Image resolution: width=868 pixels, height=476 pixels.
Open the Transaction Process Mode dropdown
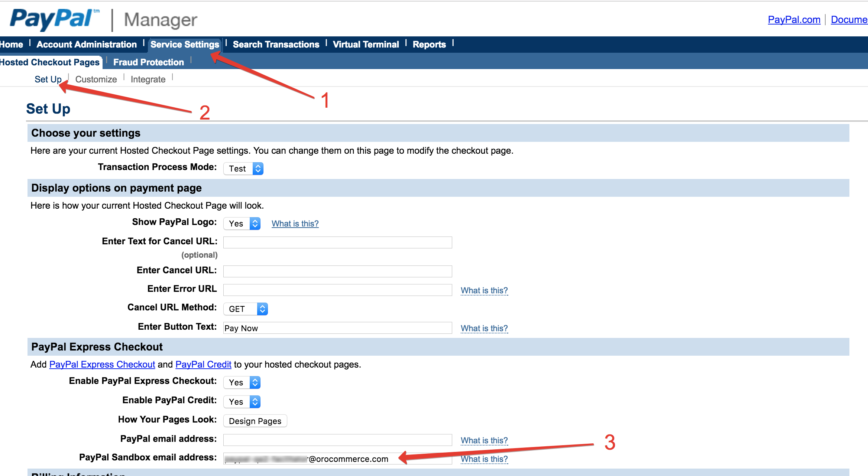click(x=243, y=169)
